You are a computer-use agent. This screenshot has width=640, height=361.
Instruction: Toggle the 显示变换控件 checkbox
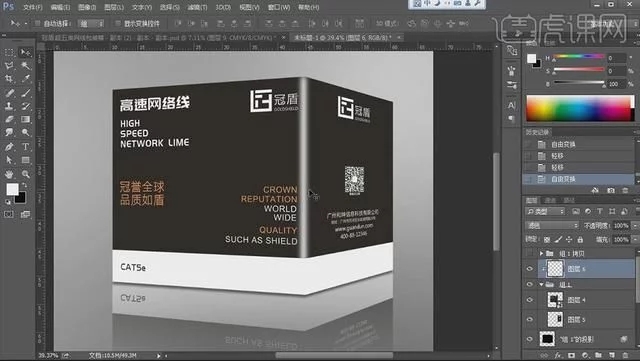pos(118,23)
